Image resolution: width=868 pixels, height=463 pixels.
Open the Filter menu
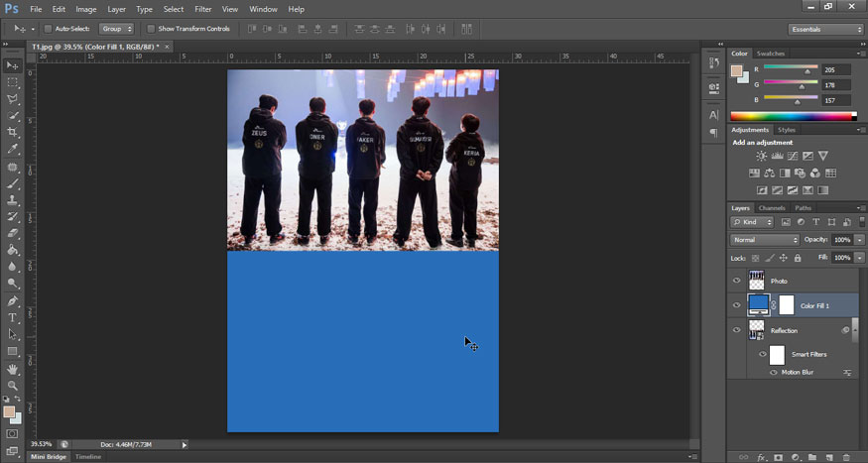[x=202, y=9]
